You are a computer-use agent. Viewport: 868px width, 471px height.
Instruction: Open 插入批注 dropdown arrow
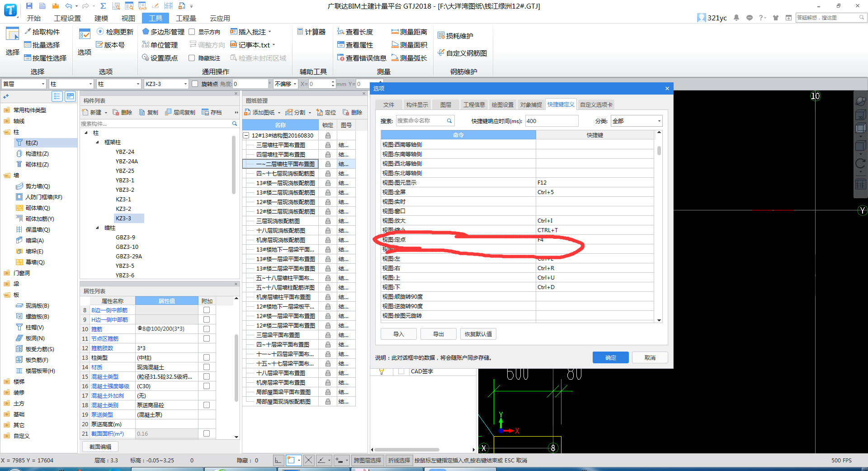[270, 32]
